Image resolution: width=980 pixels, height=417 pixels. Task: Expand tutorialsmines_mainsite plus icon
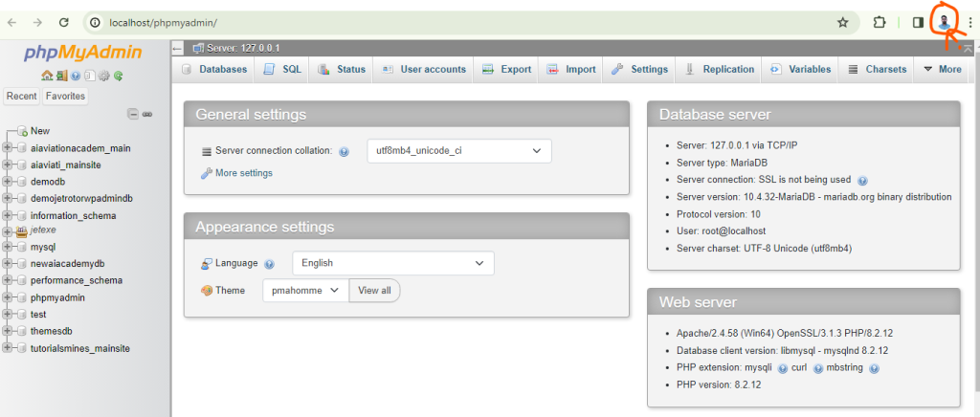[8, 348]
